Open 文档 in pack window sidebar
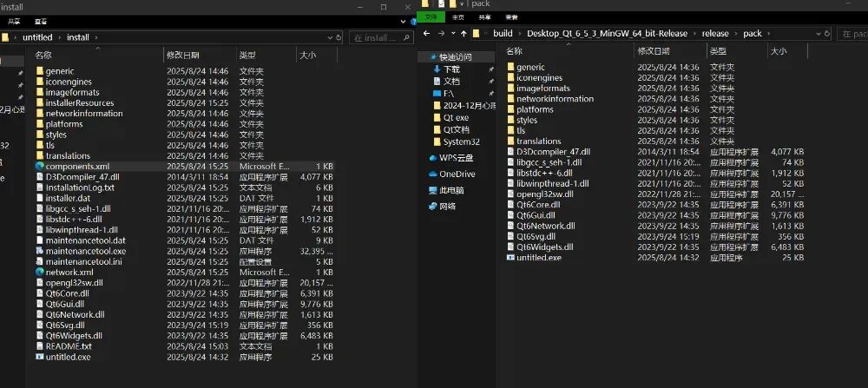Image resolution: width=868 pixels, height=388 pixels. click(x=451, y=81)
